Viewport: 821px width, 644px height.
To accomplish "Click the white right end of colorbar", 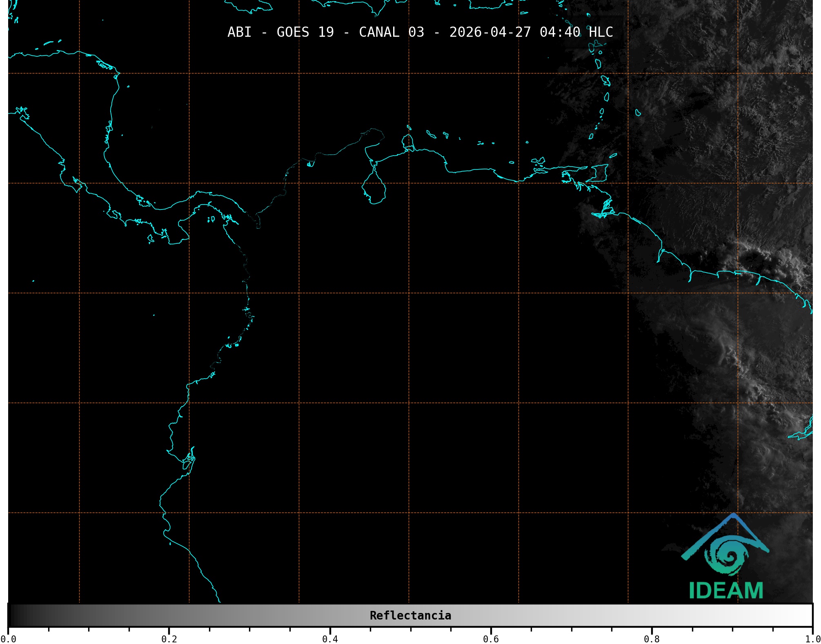I will (x=808, y=615).
